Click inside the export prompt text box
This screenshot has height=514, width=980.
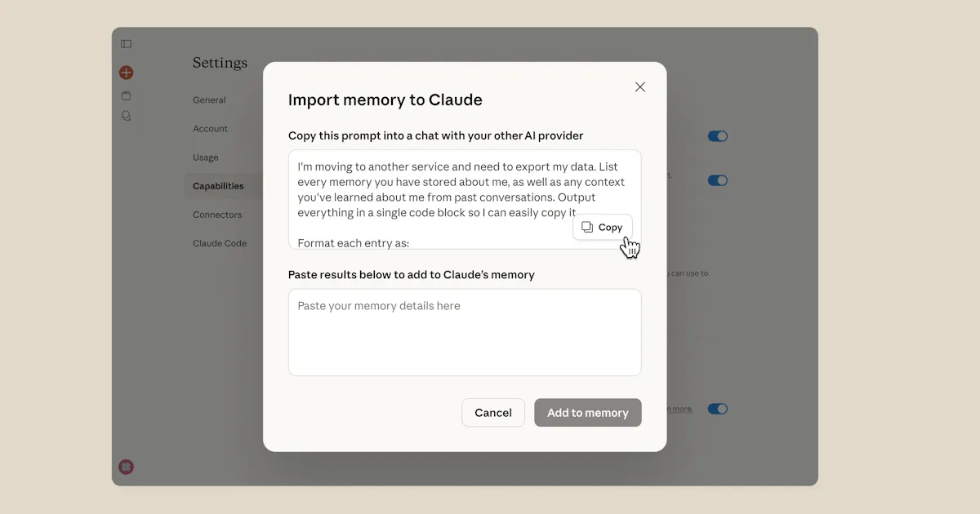pyautogui.click(x=465, y=200)
